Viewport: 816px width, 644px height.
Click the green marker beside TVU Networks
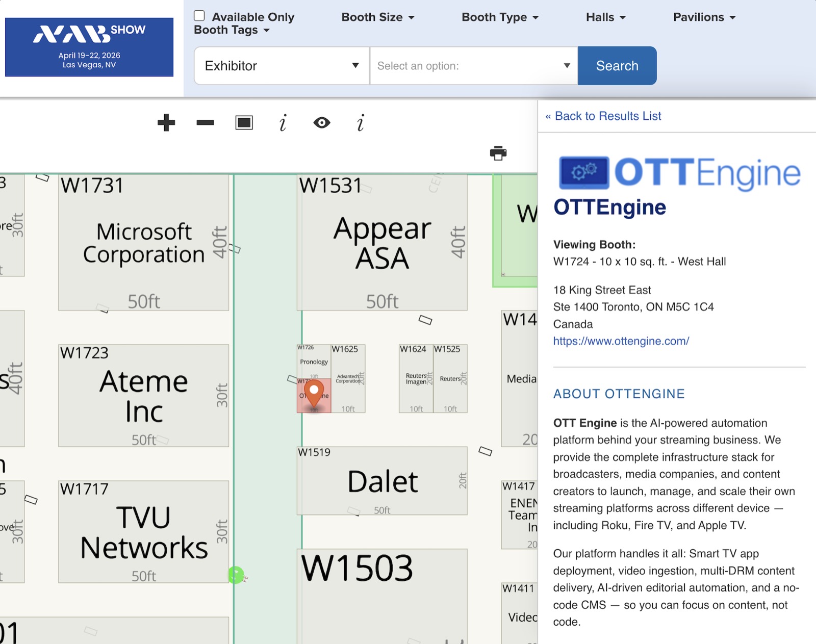coord(236,575)
